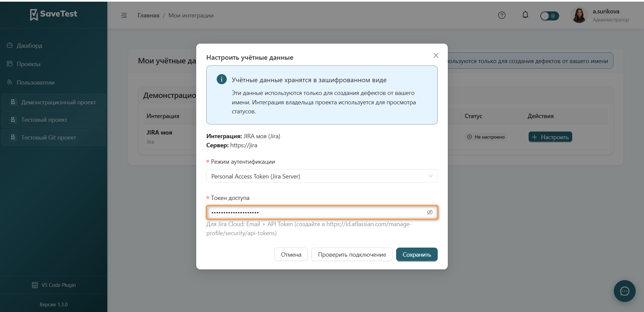The width and height of the screenshot is (644, 312).
Task: Open help via question mark icon
Action: point(502,15)
